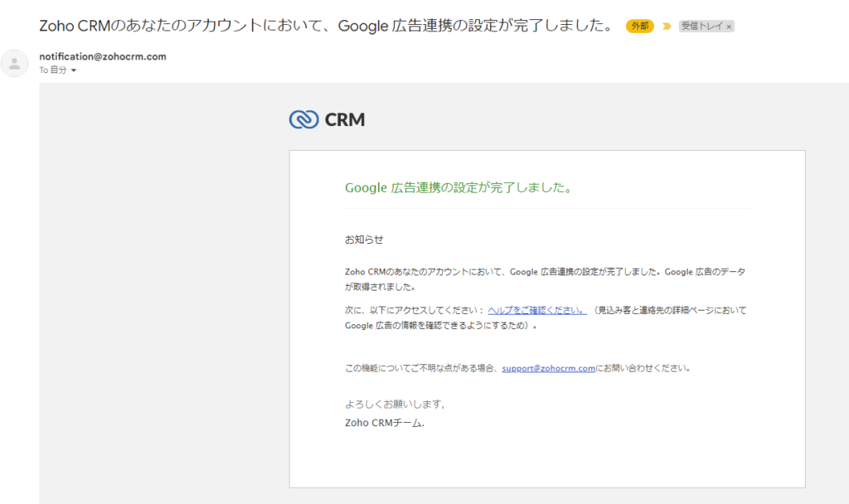Click the よろしくお願いします, closing line
This screenshot has width=849, height=504.
(395, 404)
